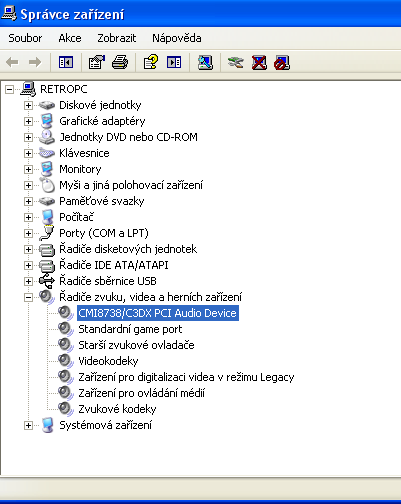Click the Správce zařízení title bar icon
This screenshot has width=401, height=504.
click(x=9, y=13)
